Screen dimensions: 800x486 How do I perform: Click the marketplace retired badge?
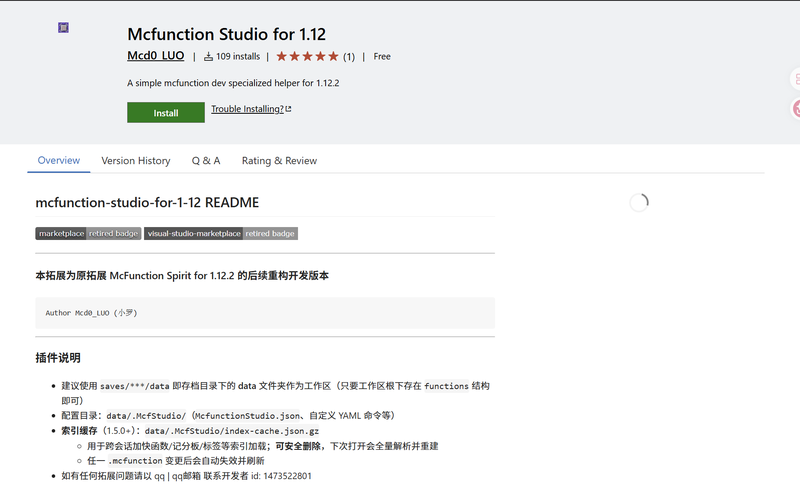pos(88,234)
